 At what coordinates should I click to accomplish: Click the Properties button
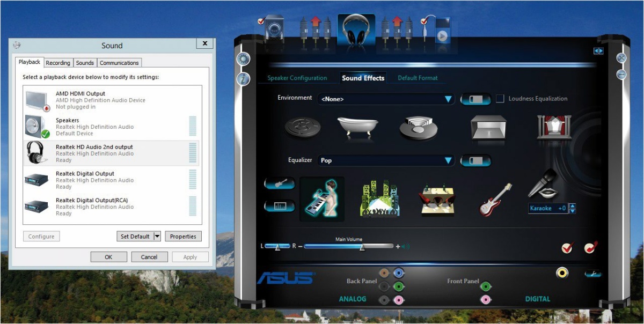pyautogui.click(x=183, y=236)
